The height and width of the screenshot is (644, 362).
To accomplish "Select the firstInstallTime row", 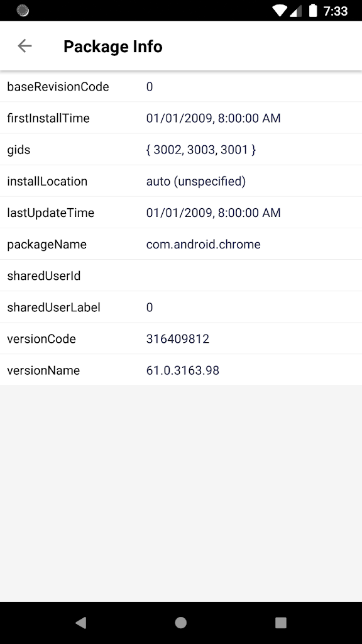I will [181, 118].
